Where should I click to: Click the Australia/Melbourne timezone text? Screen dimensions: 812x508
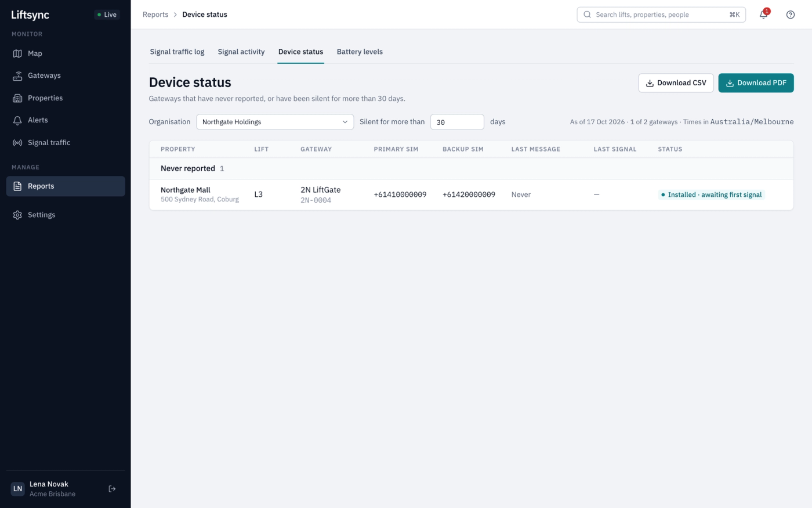click(x=752, y=122)
